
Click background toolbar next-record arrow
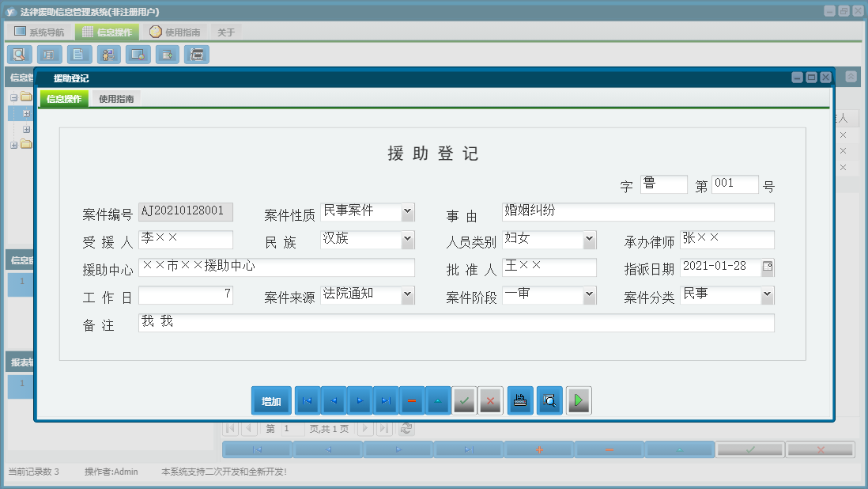[398, 449]
